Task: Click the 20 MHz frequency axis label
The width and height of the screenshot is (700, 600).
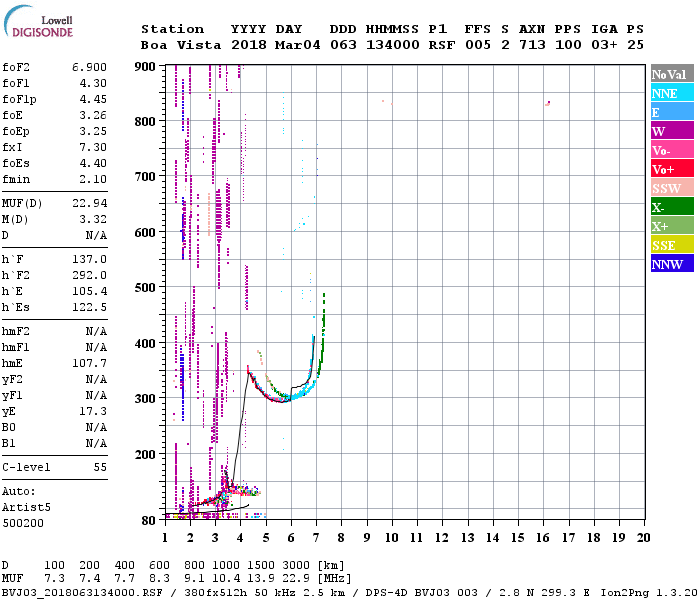Action: point(643,538)
